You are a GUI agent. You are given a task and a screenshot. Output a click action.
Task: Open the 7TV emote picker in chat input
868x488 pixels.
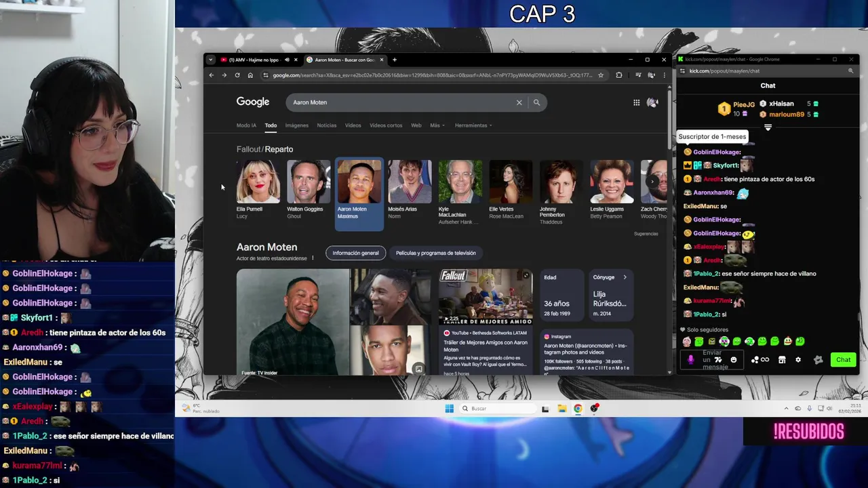tap(719, 360)
